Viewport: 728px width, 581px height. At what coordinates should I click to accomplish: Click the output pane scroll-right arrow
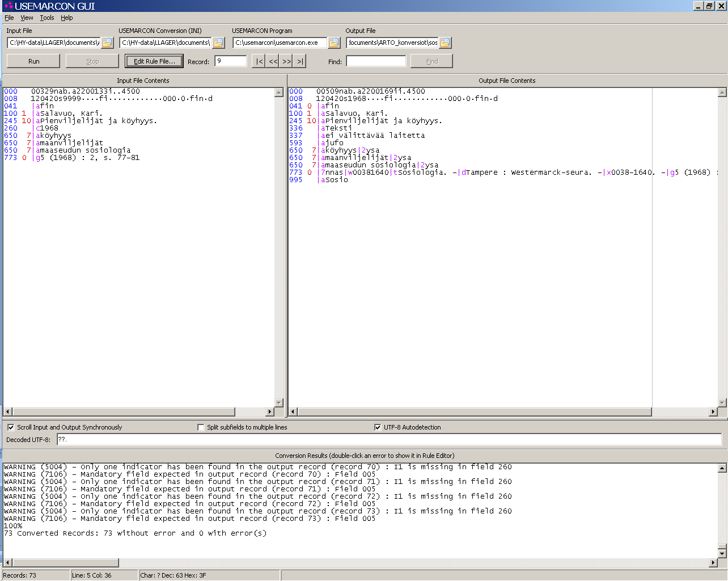[x=713, y=411]
